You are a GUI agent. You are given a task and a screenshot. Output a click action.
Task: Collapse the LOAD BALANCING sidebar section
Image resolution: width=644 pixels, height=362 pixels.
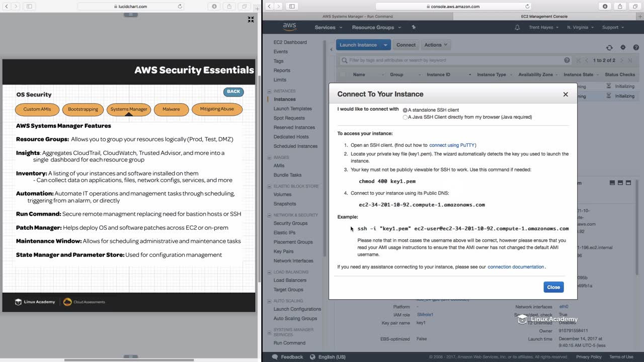[270, 272]
